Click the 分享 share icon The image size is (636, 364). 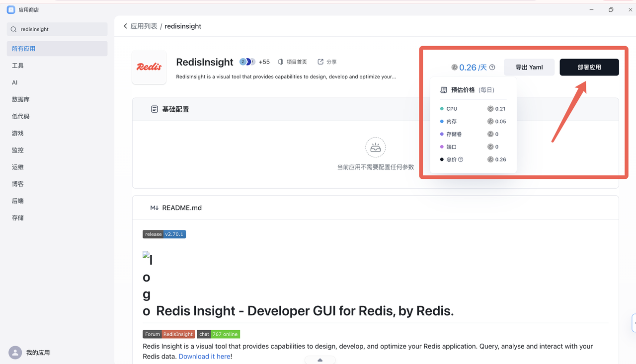pos(320,62)
